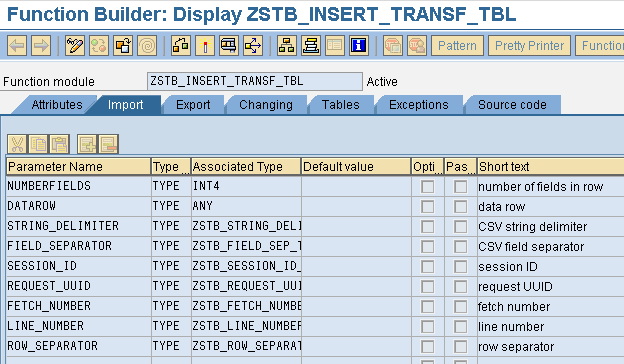Open the Tables tab
The height and width of the screenshot is (364, 624).
pyautogui.click(x=341, y=105)
